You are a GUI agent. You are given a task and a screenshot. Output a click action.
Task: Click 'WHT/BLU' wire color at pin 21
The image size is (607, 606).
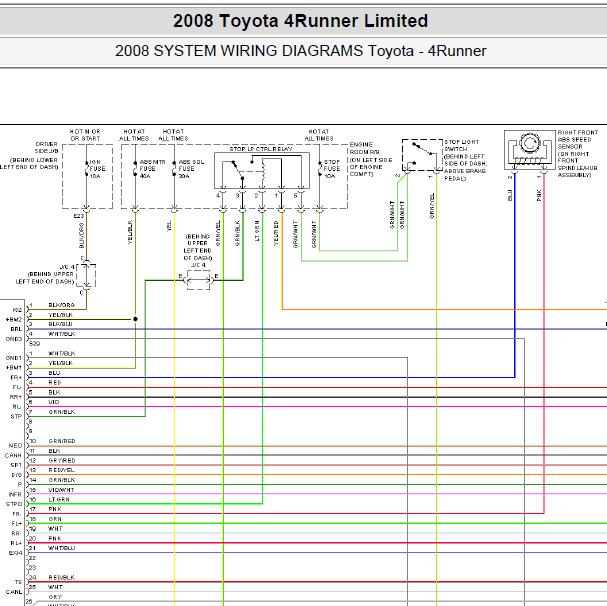pos(62,548)
